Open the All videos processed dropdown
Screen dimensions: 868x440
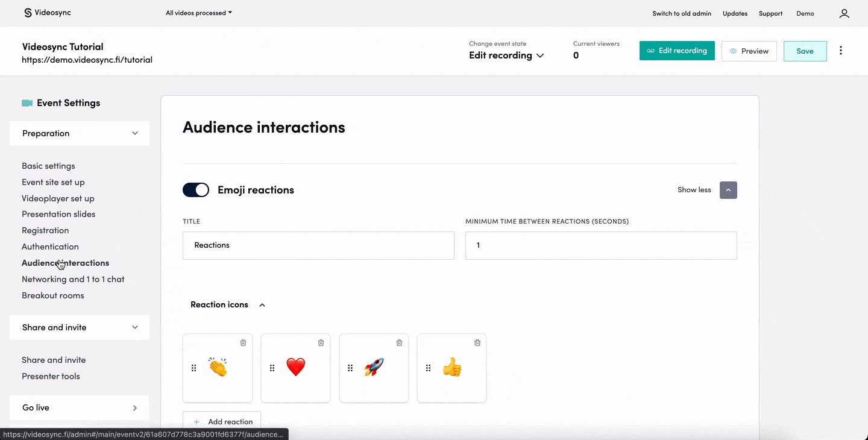(x=198, y=12)
